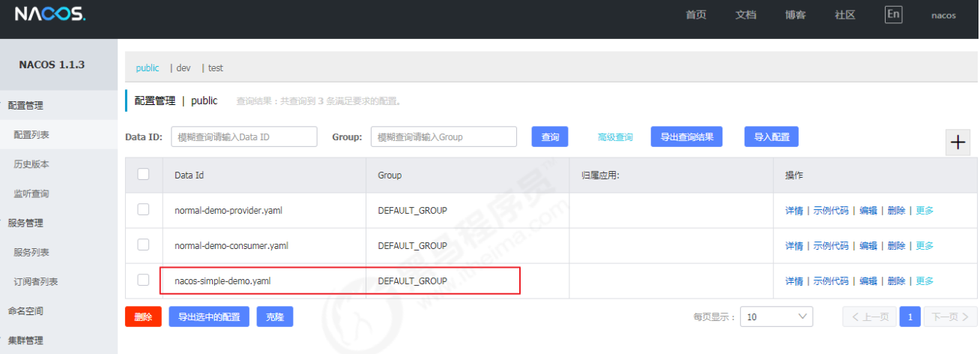Check the normal-demo-consumer.yaml row checkbox

tap(143, 244)
